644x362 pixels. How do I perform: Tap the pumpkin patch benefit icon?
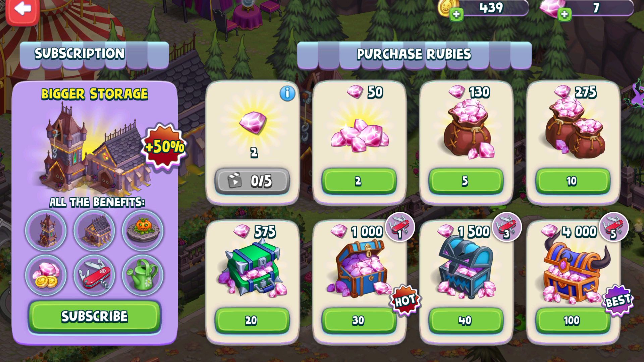point(143,231)
